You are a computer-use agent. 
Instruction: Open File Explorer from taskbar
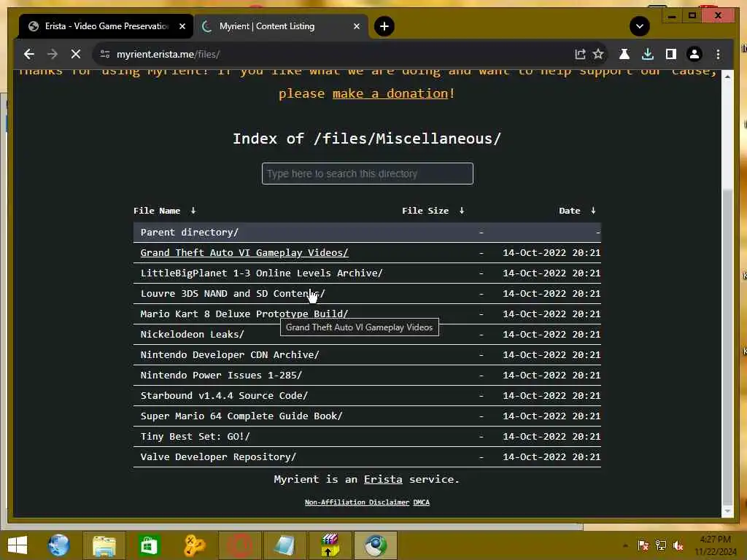pyautogui.click(x=104, y=545)
